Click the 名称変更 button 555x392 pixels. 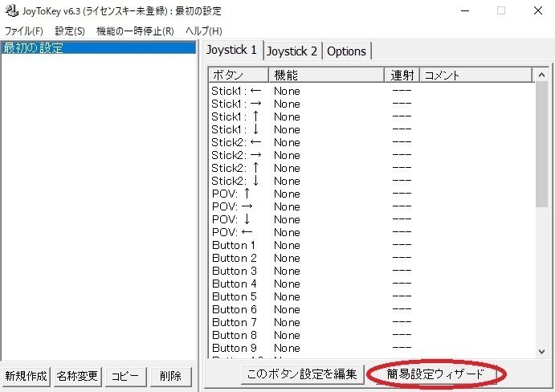coord(77,376)
